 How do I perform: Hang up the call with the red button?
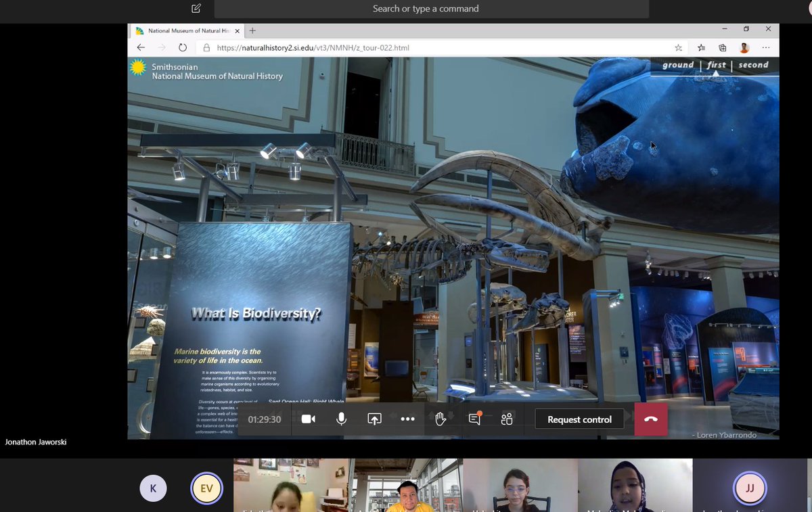[651, 419]
